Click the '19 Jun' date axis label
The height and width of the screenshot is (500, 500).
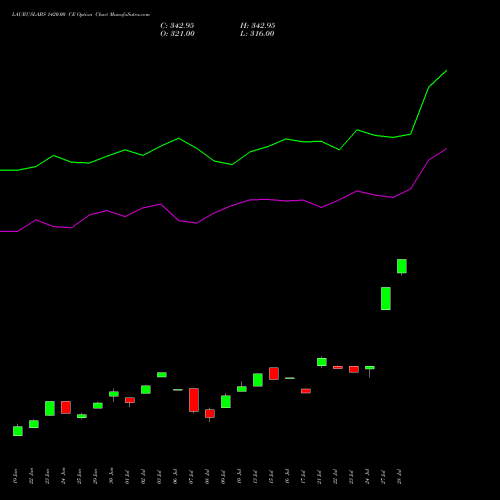coord(15,476)
